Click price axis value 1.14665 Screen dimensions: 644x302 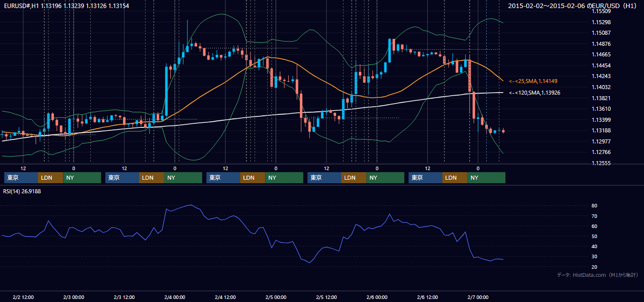point(601,54)
